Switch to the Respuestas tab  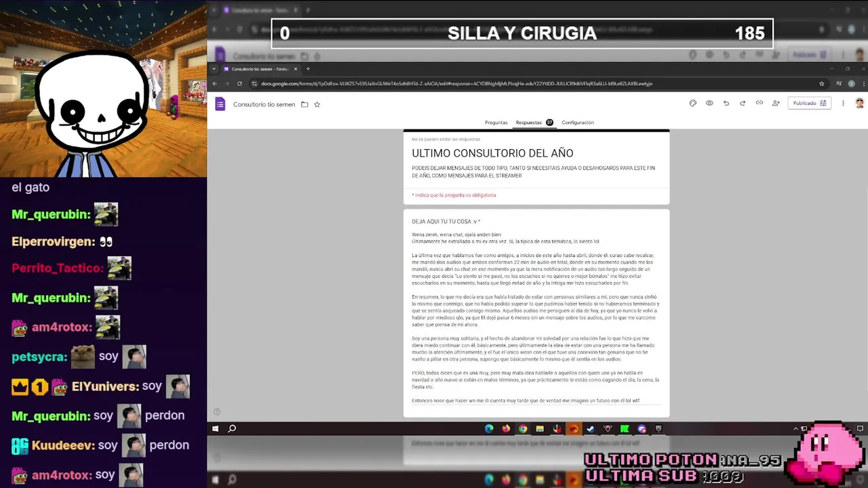534,123
